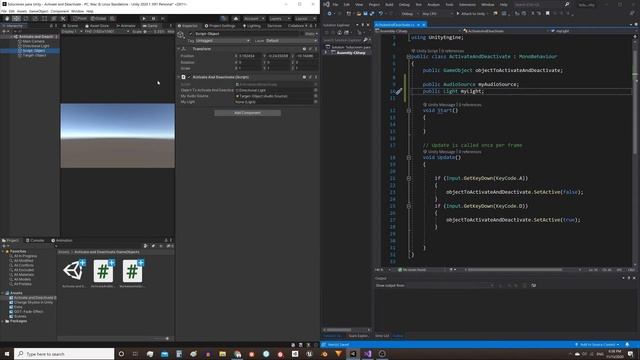Toggle Script Object active checkbox in Inspector
Image resolution: width=640 pixels, height=360 pixels.
click(191, 34)
